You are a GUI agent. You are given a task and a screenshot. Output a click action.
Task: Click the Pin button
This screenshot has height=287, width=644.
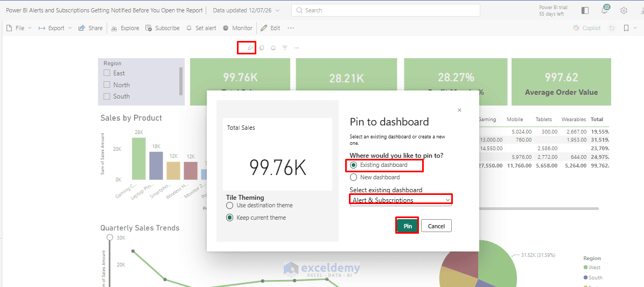coord(408,226)
